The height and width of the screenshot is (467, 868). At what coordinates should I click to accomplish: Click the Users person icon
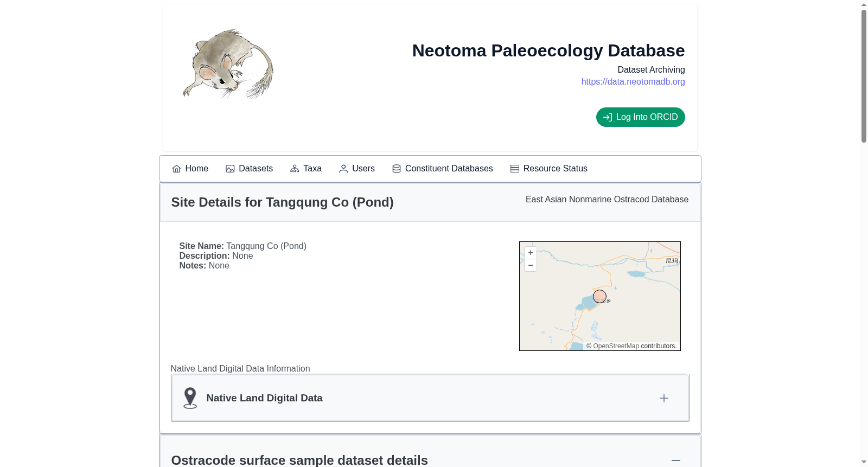click(x=343, y=169)
